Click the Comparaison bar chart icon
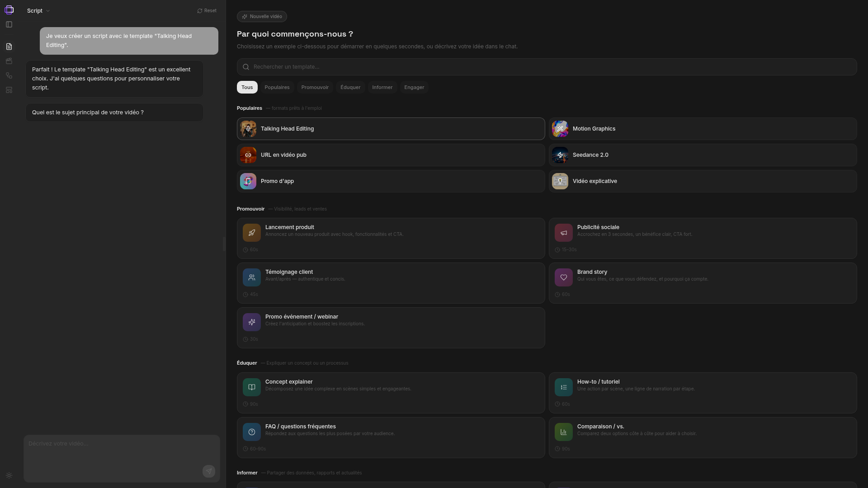 click(x=564, y=432)
